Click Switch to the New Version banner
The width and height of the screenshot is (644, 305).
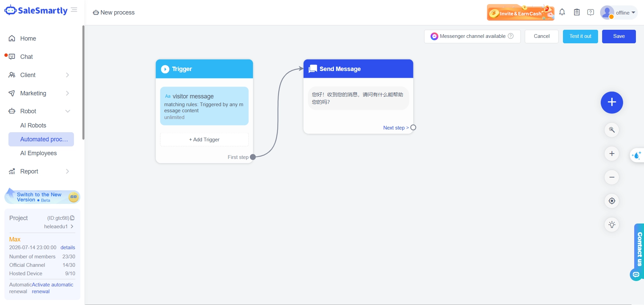point(42,196)
